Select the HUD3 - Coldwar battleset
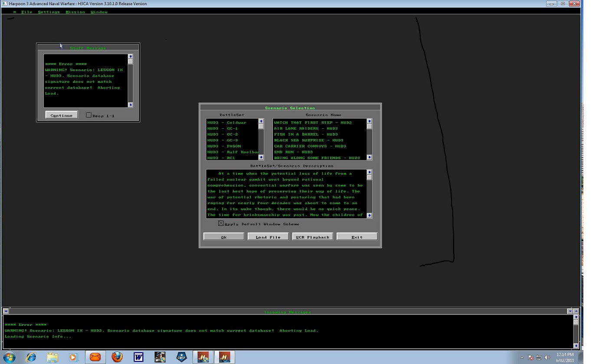 [226, 123]
